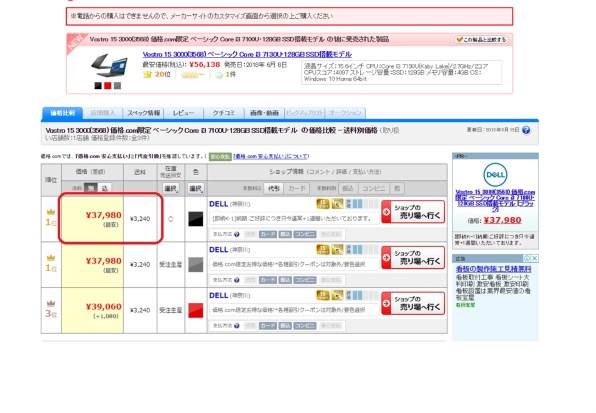Click the first gold shop badge in the second row
This screenshot has width=596, height=413.
click(323, 250)
